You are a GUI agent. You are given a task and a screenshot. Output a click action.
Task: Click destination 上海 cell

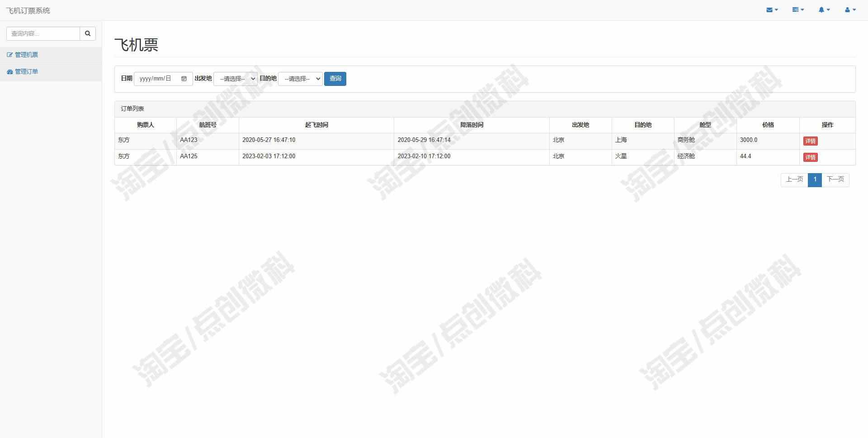pyautogui.click(x=643, y=140)
